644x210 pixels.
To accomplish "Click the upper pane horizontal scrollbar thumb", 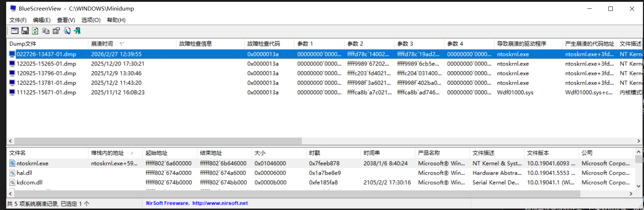I will pos(158,141).
